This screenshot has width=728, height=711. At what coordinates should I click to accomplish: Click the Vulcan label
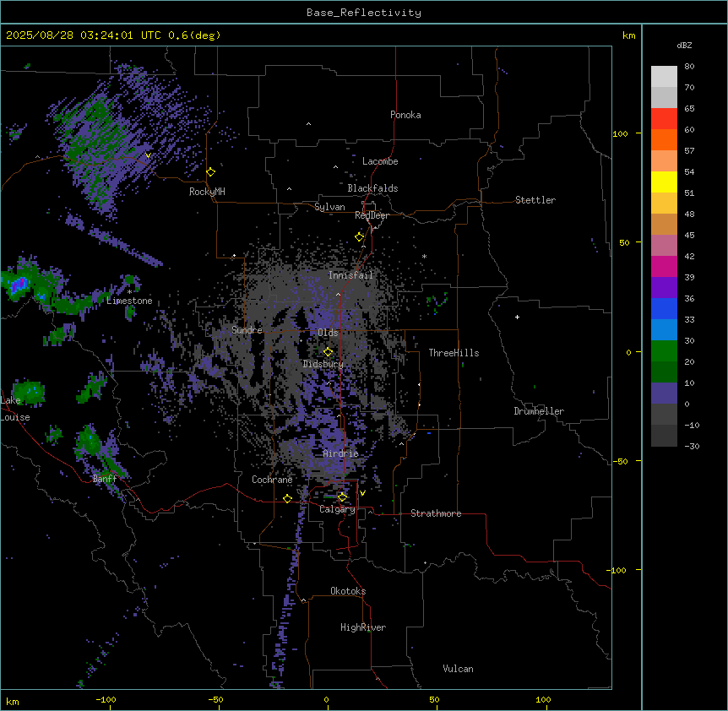pos(459,669)
